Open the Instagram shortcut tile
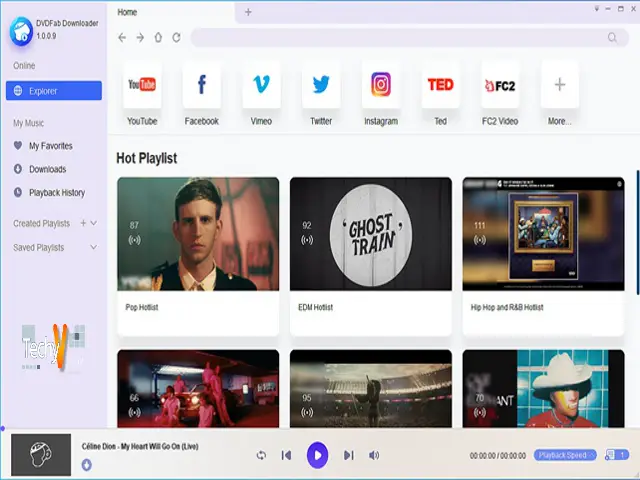The height and width of the screenshot is (480, 640). [381, 86]
